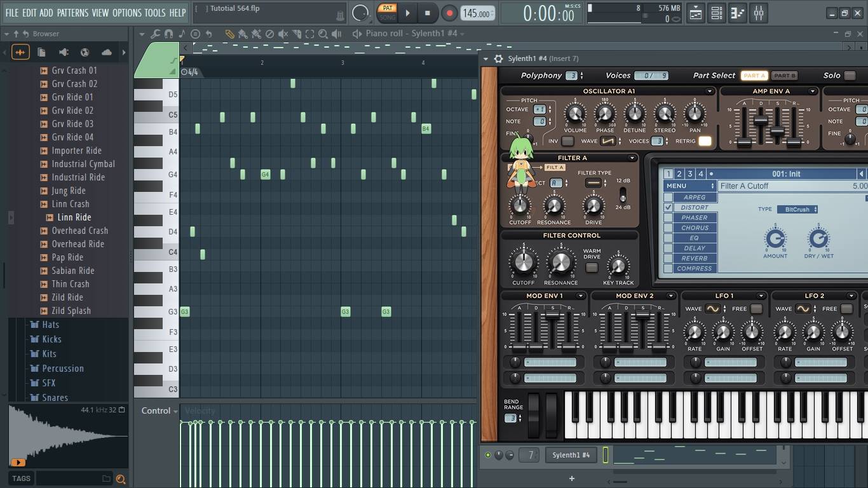Toggle the WARM DRIVE switch
Viewport: 868px width, 488px height.
[x=592, y=268]
